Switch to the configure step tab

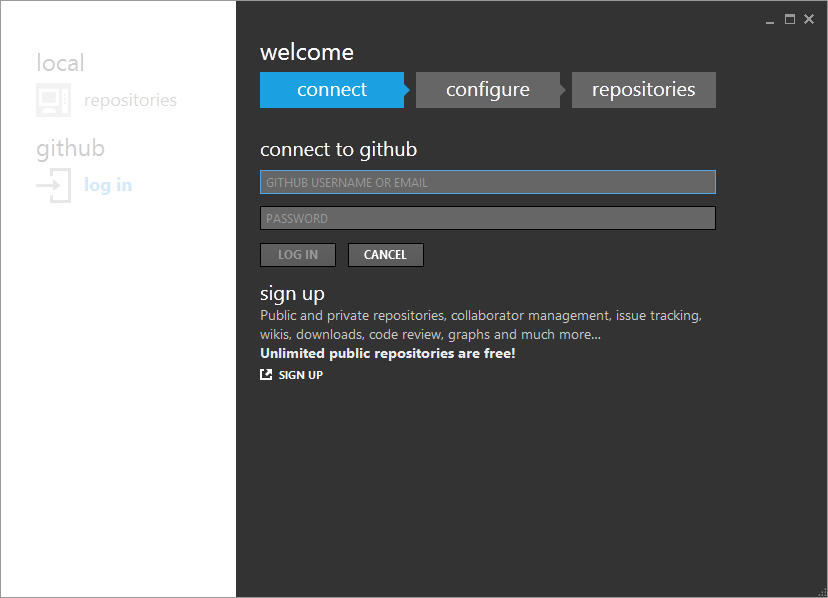[x=488, y=90]
